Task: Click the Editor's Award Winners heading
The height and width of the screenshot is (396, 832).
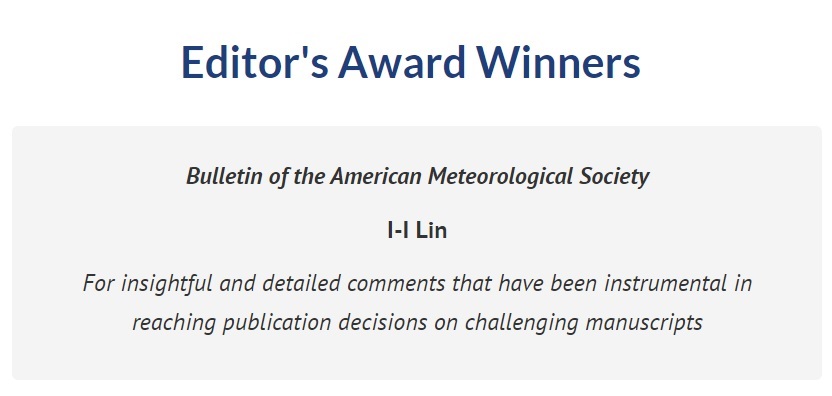Action: (x=411, y=63)
